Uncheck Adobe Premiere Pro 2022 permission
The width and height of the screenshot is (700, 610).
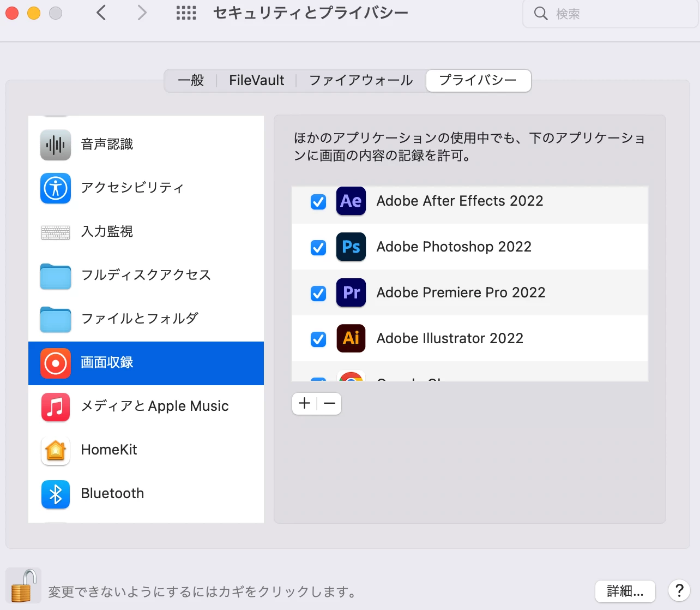(x=318, y=294)
